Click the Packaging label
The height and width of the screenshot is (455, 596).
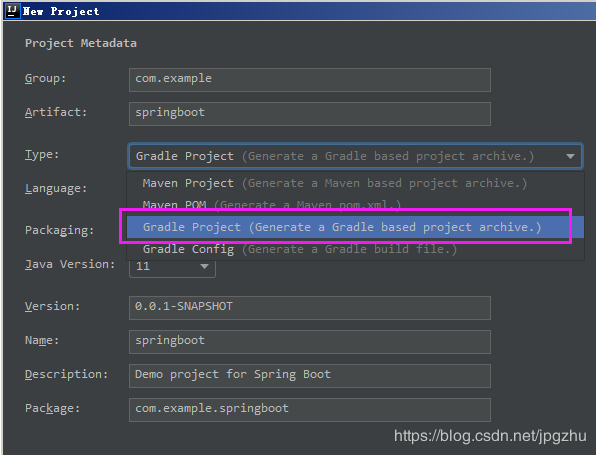(x=59, y=230)
